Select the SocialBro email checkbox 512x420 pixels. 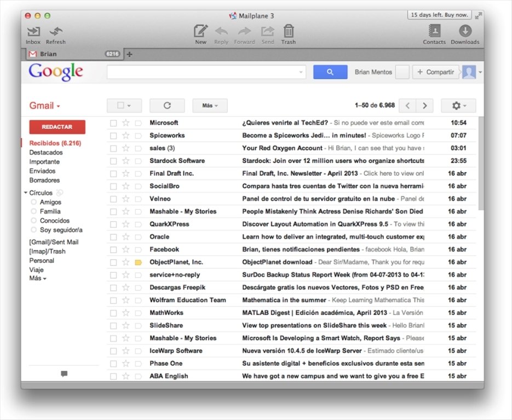[x=113, y=187]
